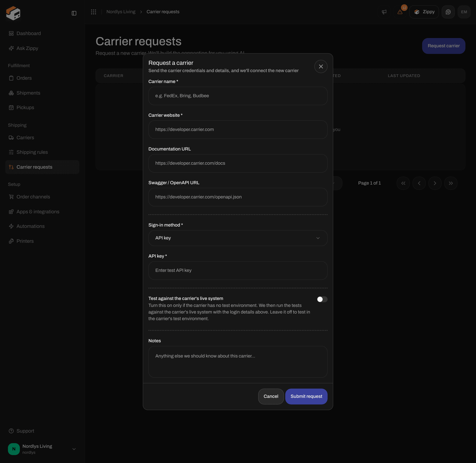476x463 pixels.
Task: Click the Page 1 of 1 text
Action: [369, 183]
